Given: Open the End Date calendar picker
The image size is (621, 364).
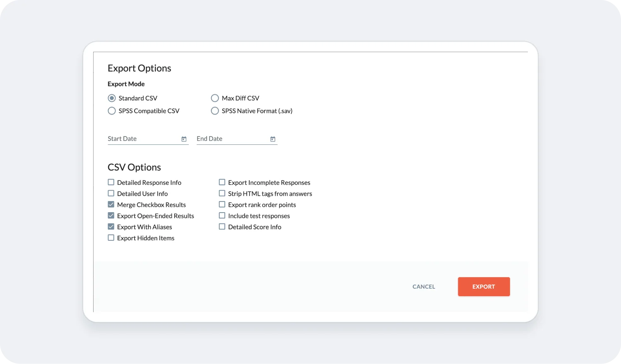Looking at the screenshot, I should (x=272, y=139).
